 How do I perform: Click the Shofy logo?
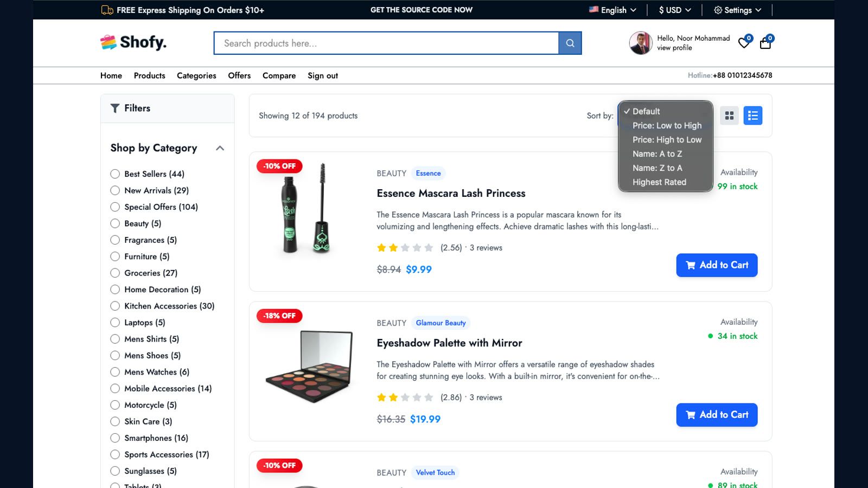coord(133,42)
